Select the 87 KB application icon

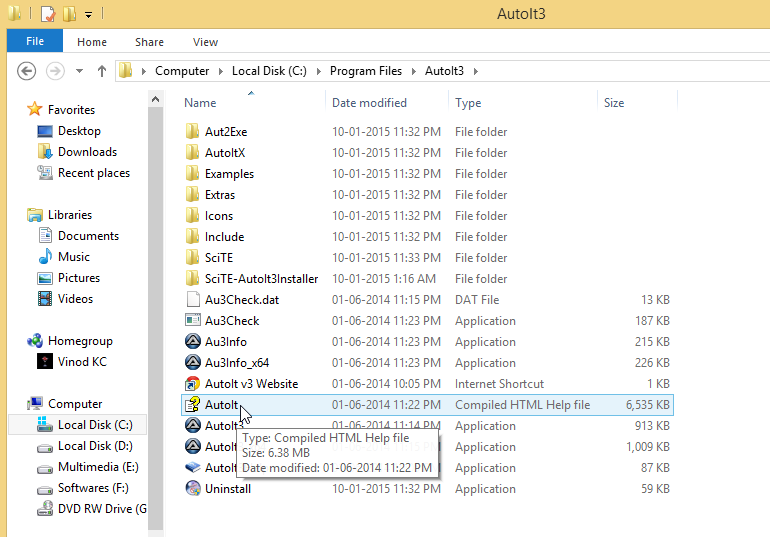tap(192, 468)
